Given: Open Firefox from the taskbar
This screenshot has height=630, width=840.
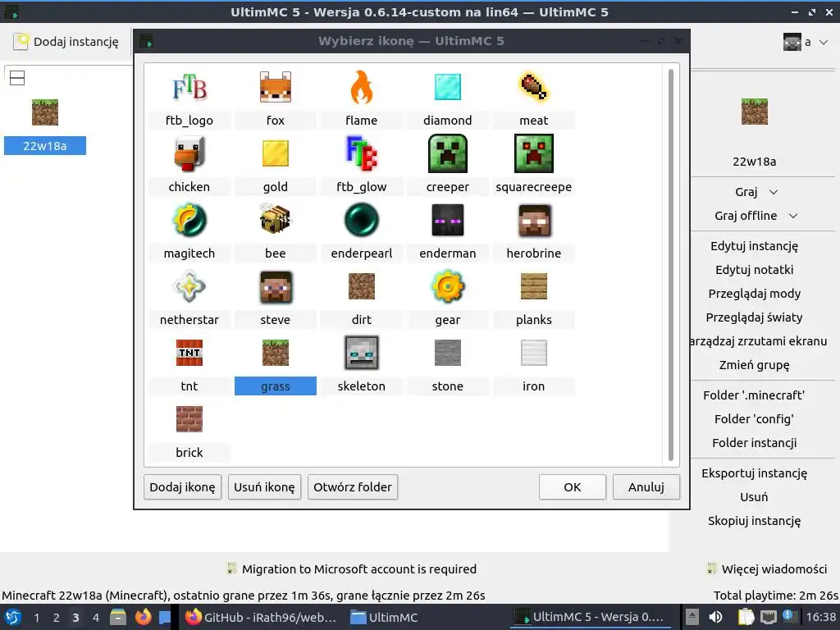Looking at the screenshot, I should [x=143, y=617].
